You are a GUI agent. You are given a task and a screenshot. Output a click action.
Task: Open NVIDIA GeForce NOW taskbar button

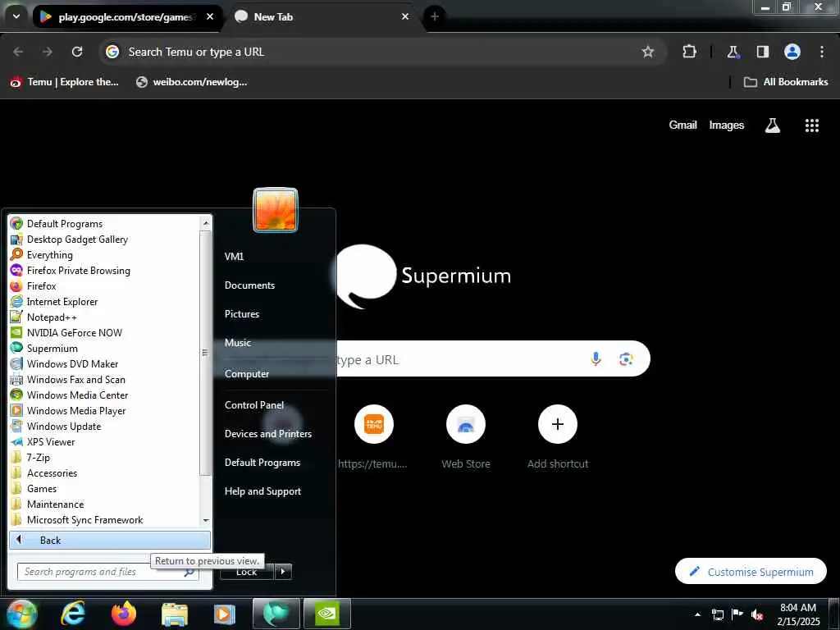pyautogui.click(x=327, y=614)
